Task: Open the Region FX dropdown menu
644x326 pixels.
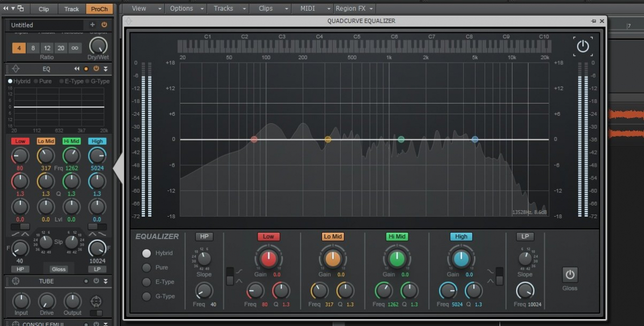Action: tap(354, 9)
